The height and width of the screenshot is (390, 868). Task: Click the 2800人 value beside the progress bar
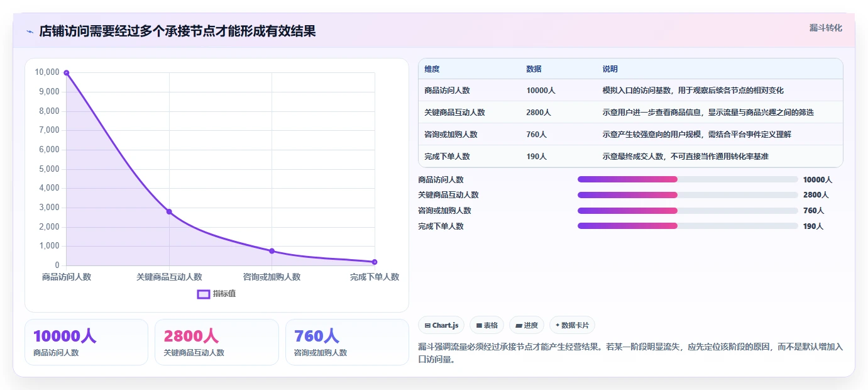pyautogui.click(x=816, y=195)
